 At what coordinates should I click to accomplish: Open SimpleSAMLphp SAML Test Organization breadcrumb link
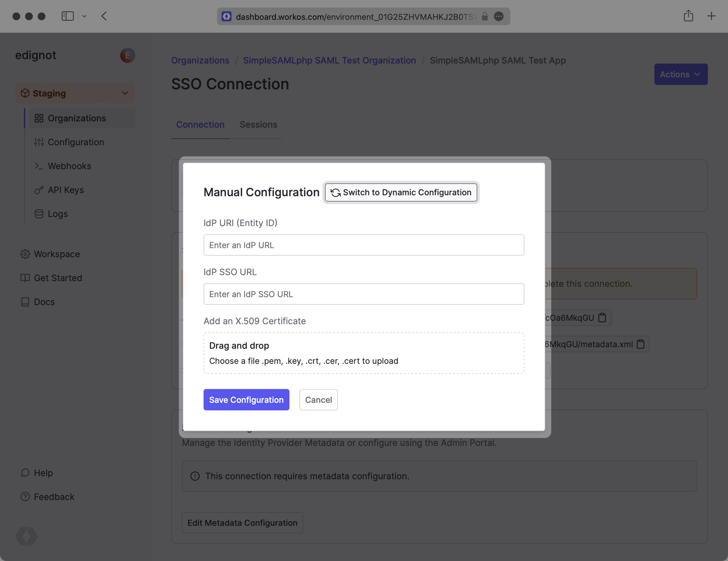pos(329,61)
